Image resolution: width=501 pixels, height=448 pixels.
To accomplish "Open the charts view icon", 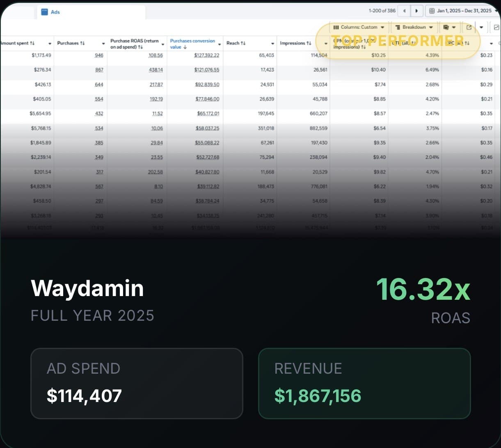I will point(496,27).
